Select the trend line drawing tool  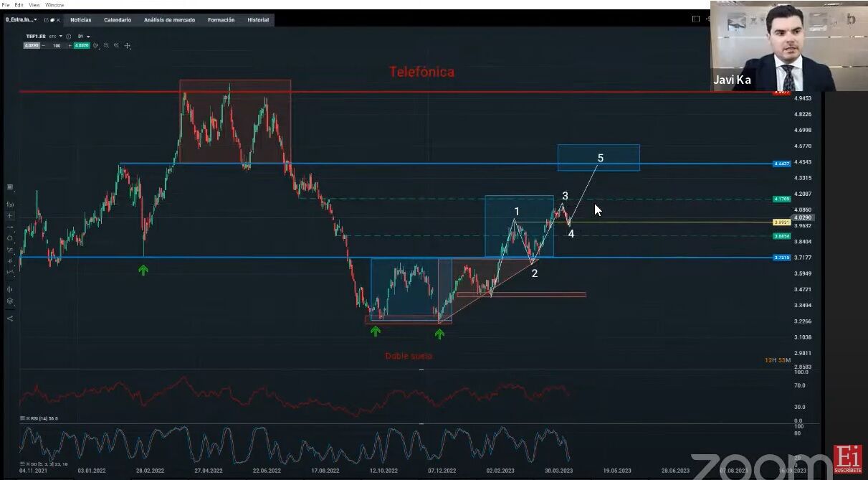[10, 227]
